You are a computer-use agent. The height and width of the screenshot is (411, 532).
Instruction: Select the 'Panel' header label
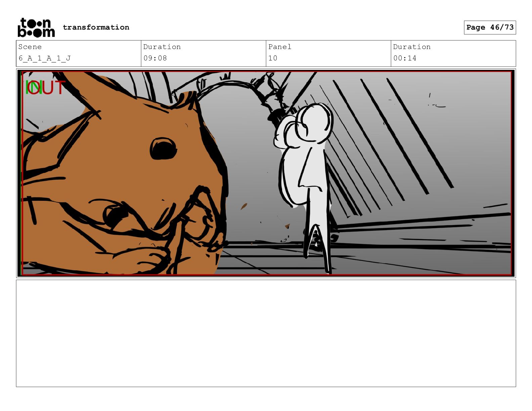coord(280,47)
